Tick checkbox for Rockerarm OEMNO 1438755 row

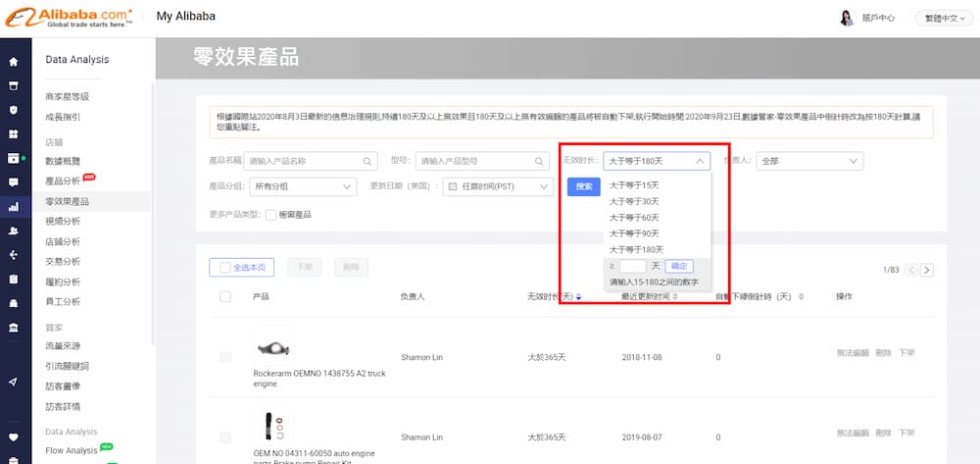click(x=225, y=357)
